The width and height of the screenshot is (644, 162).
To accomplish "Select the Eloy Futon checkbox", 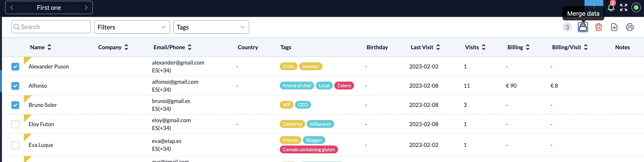I will tap(15, 124).
